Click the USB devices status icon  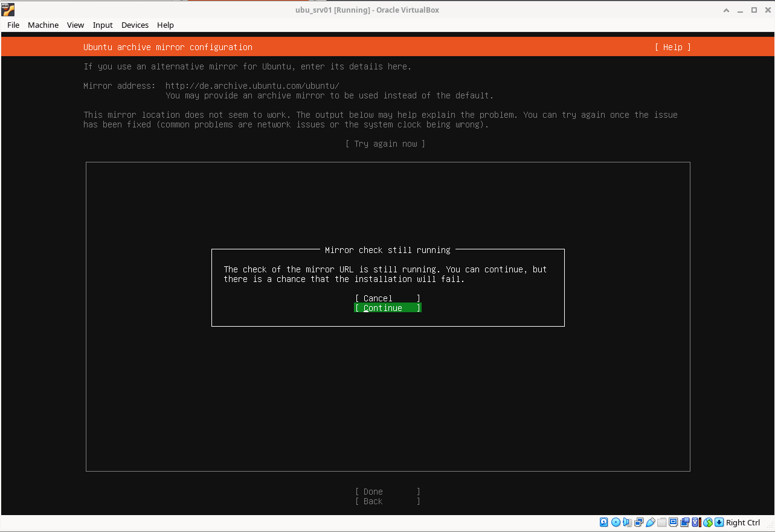click(650, 522)
